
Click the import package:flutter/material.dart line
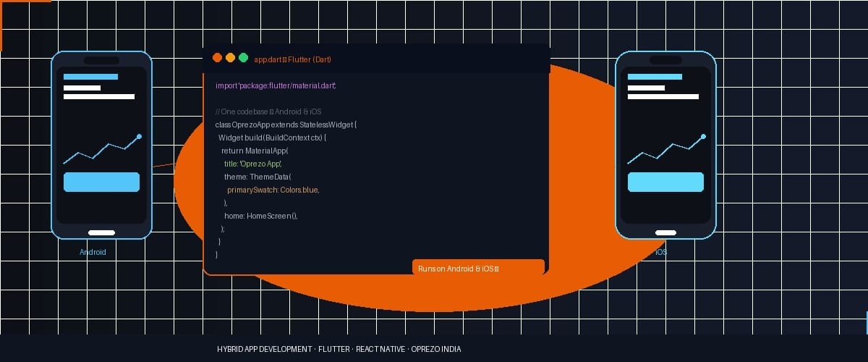click(276, 85)
